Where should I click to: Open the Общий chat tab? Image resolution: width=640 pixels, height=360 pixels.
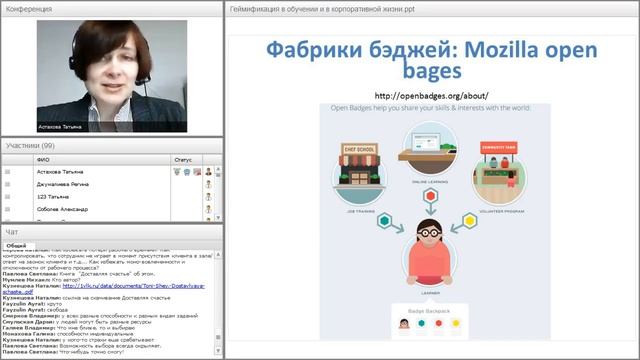pyautogui.click(x=16, y=246)
